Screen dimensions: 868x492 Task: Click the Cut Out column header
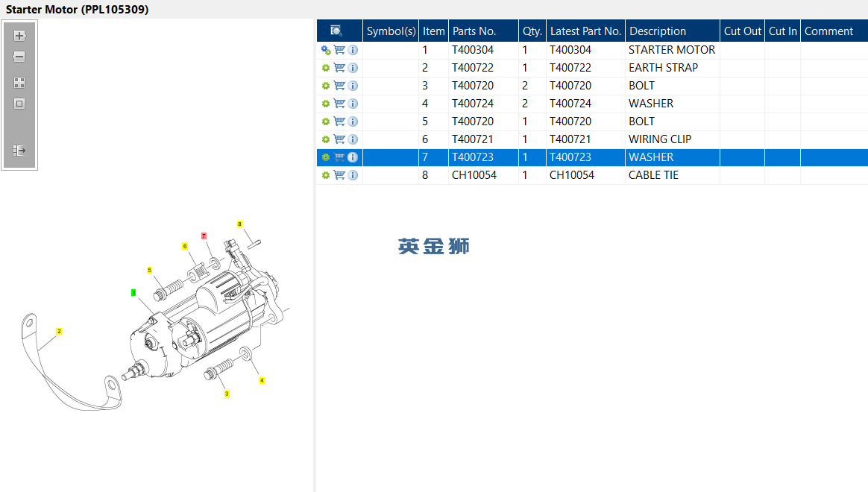pyautogui.click(x=742, y=31)
